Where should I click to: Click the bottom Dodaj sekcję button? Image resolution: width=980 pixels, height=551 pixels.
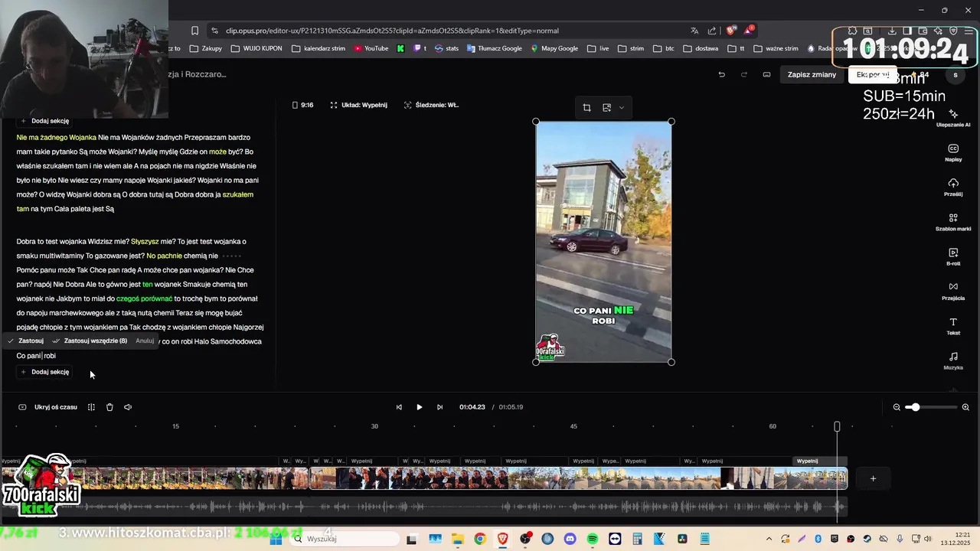pyautogui.click(x=45, y=372)
